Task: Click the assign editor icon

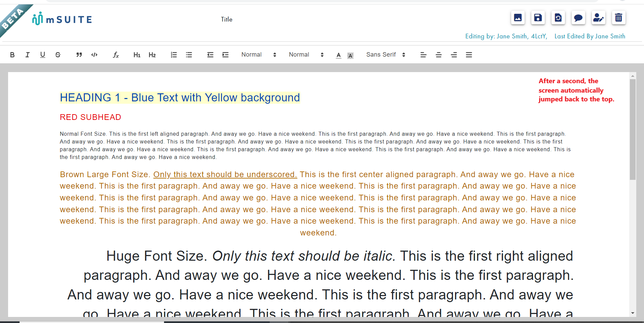Action: tap(598, 18)
